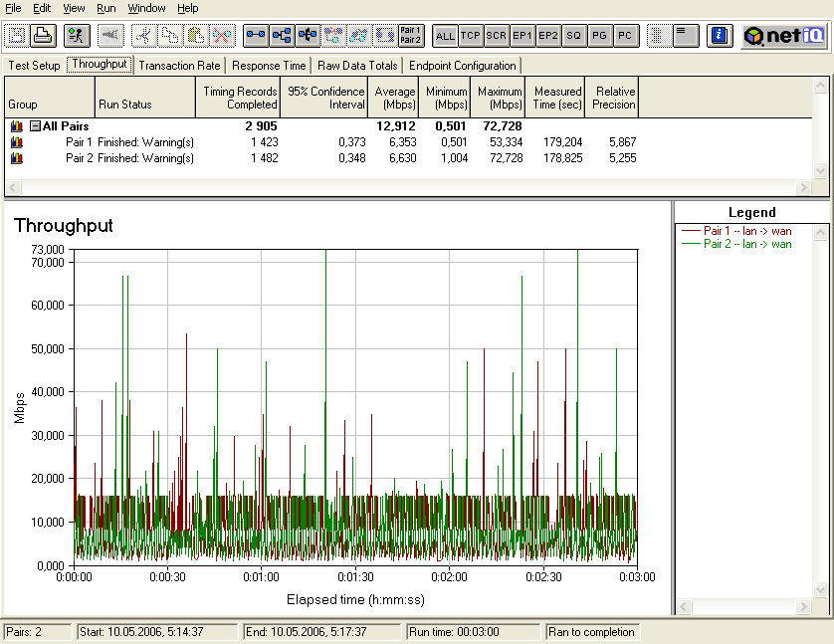834x644 pixels.
Task: Sort by Average (Mbps) column header
Action: (396, 98)
